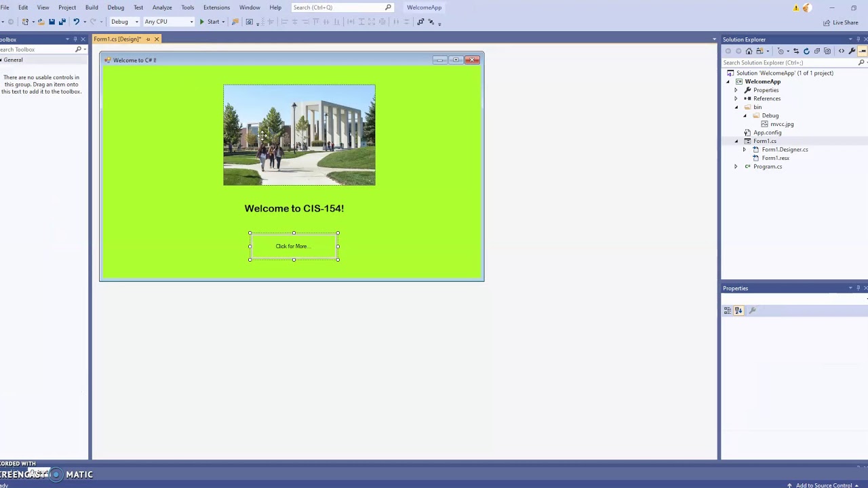Screen dimensions: 868x488
Task: Open Properties wrench icon in Solution Explorer
Action: (x=852, y=51)
